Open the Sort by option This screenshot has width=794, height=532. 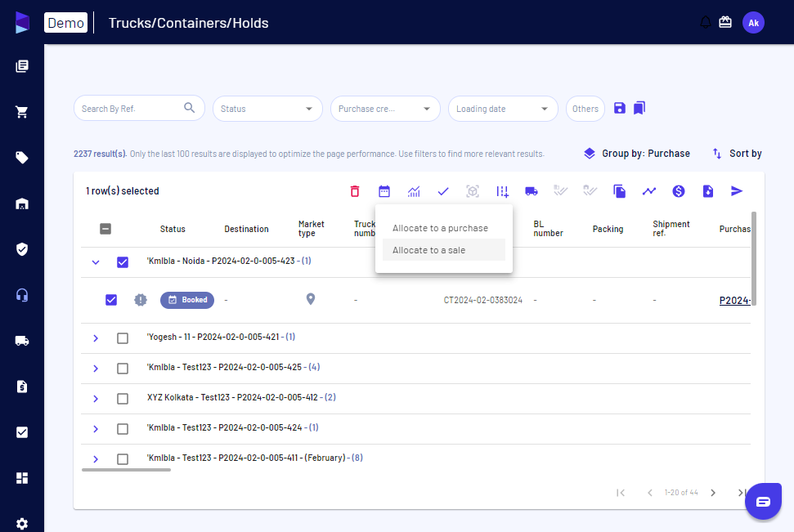pyautogui.click(x=738, y=154)
